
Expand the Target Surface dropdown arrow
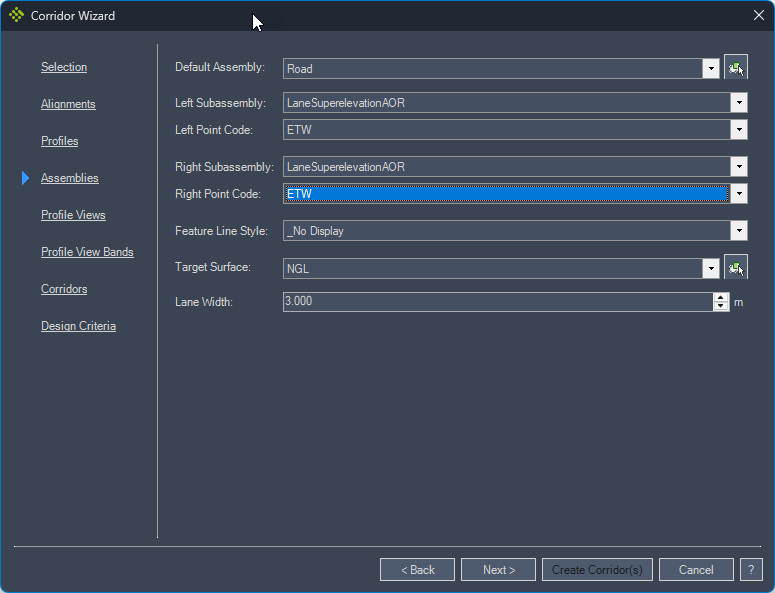tap(711, 268)
